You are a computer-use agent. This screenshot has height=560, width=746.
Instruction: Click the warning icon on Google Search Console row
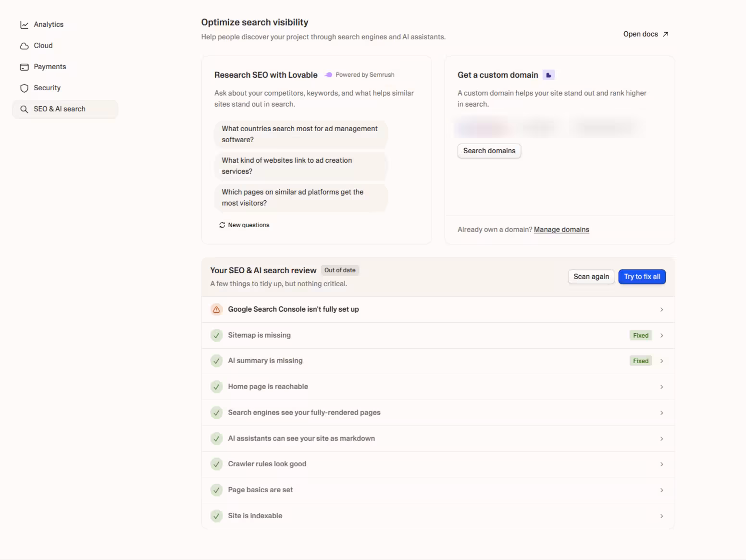coord(217,309)
